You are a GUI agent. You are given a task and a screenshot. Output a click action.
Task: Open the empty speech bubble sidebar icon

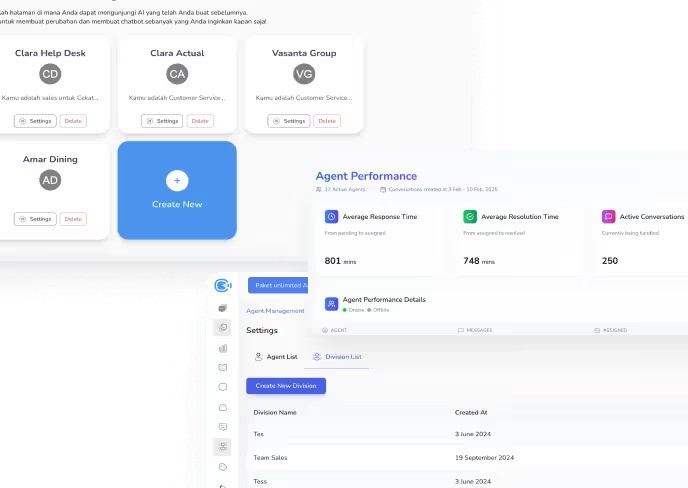pyautogui.click(x=222, y=387)
